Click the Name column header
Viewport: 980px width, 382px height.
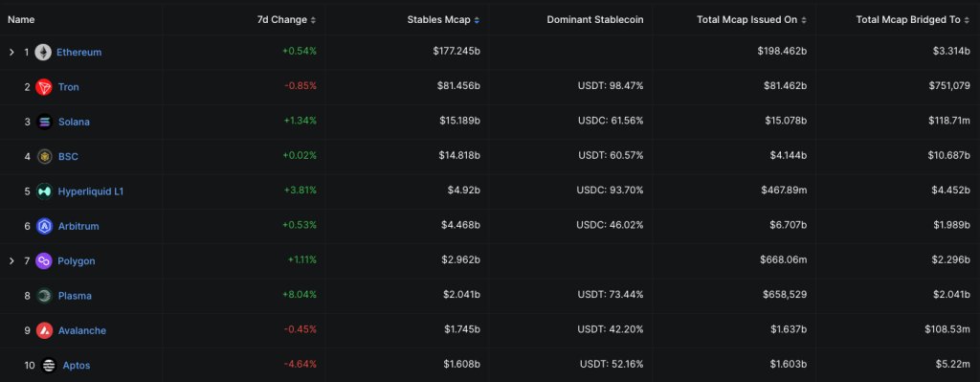click(x=21, y=19)
